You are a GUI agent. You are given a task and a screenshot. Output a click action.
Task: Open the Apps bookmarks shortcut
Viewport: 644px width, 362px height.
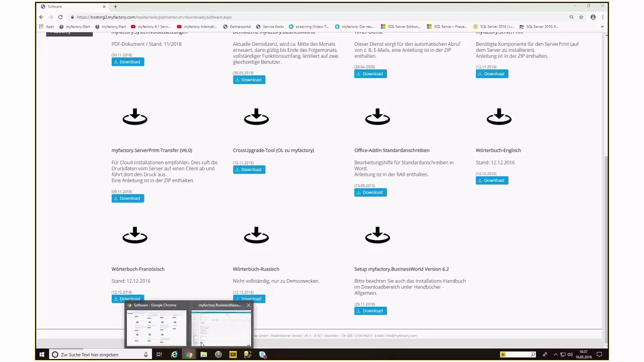pos(46,27)
